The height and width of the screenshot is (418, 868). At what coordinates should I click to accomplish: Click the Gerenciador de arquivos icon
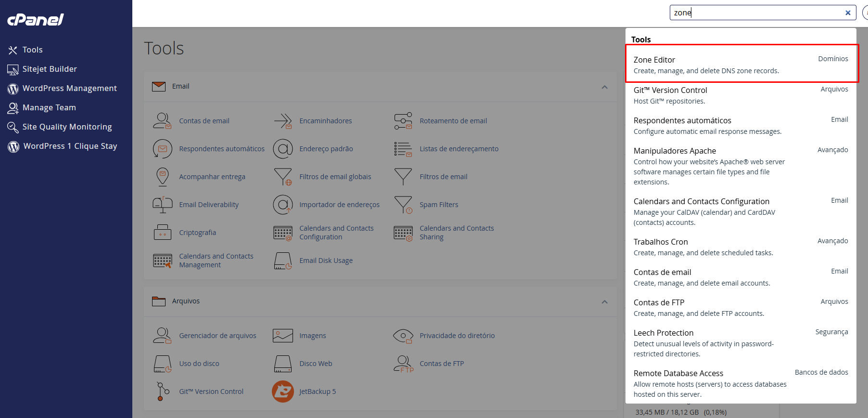point(162,336)
